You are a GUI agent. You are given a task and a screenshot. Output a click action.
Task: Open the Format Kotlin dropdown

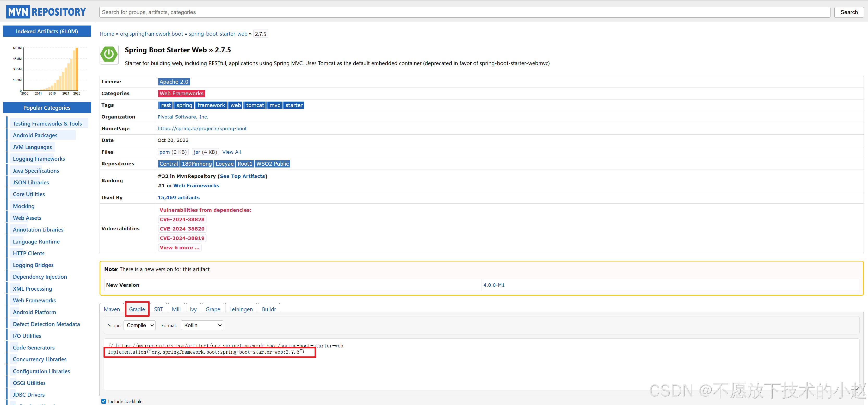point(202,325)
